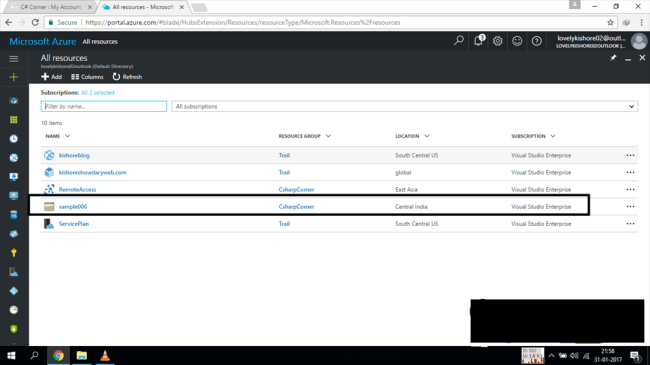650x365 pixels.
Task: Open Trail resource group for kishoreblog
Action: (284, 155)
